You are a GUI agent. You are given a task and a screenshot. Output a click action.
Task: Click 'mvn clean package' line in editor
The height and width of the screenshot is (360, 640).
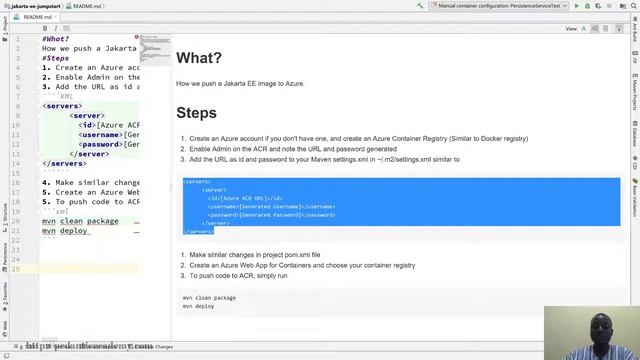tap(80, 221)
